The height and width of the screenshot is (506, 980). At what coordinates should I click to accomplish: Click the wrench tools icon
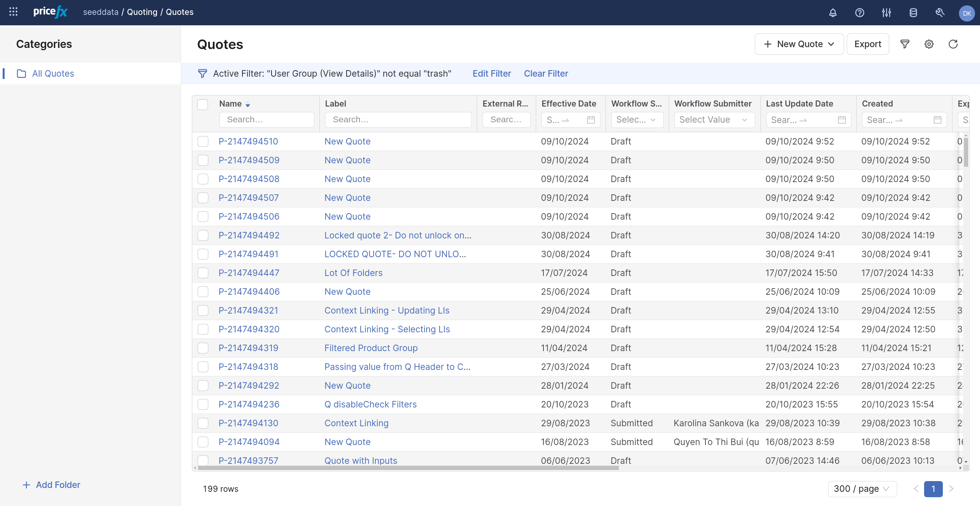coord(940,13)
